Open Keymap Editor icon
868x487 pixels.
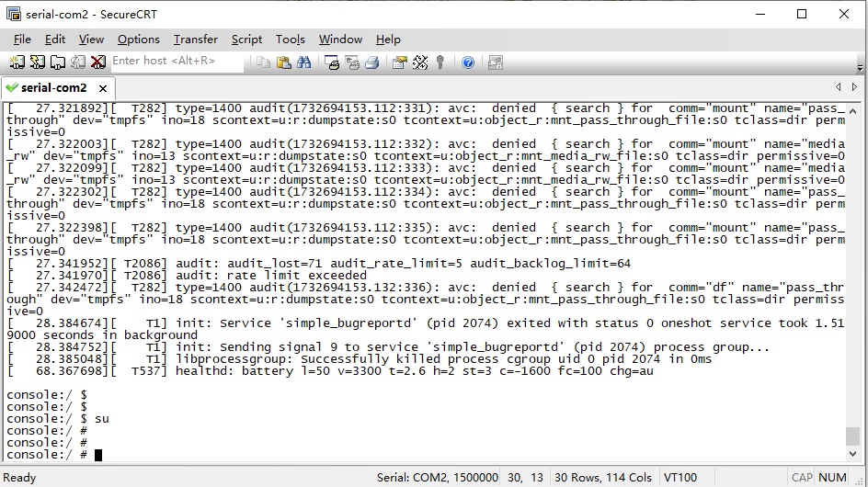click(420, 62)
